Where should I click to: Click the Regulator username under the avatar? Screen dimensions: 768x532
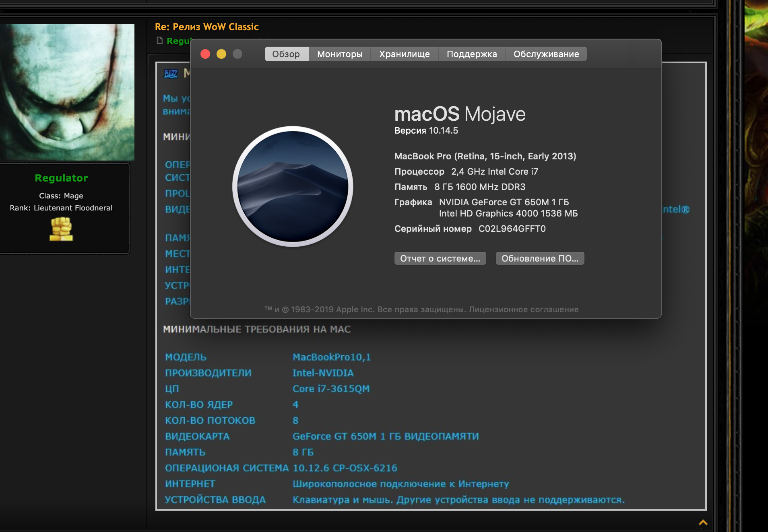click(x=61, y=178)
